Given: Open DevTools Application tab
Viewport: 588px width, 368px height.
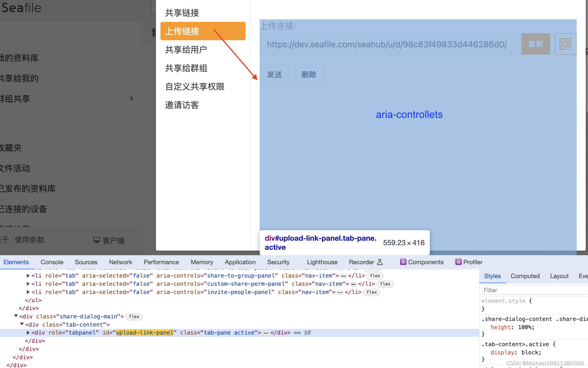Looking at the screenshot, I should click(240, 262).
